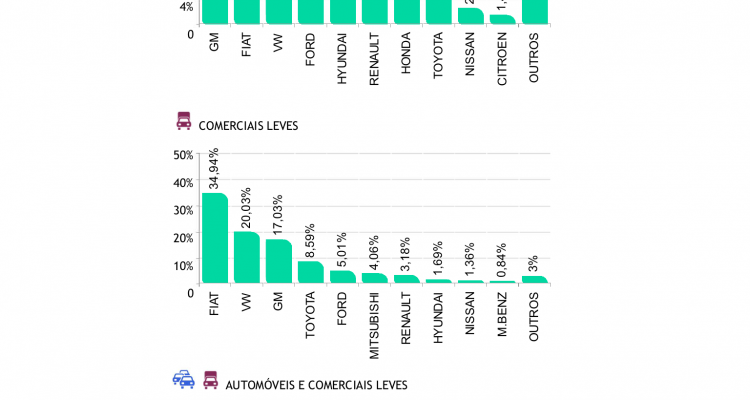Screen dimensions: 750x400
Task: Click the OUTROS bar in the top chart
Action: click(534, 11)
